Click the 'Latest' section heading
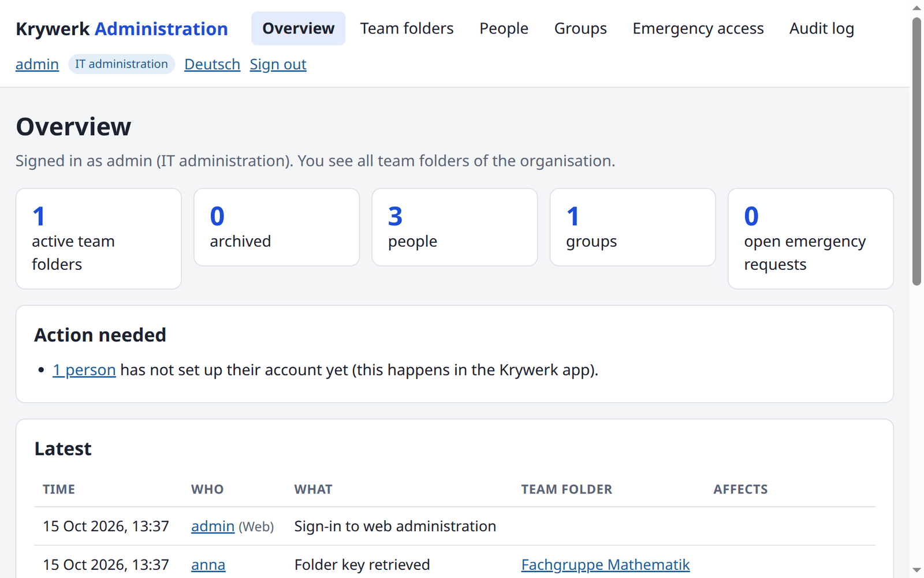This screenshot has height=578, width=924. (x=63, y=449)
